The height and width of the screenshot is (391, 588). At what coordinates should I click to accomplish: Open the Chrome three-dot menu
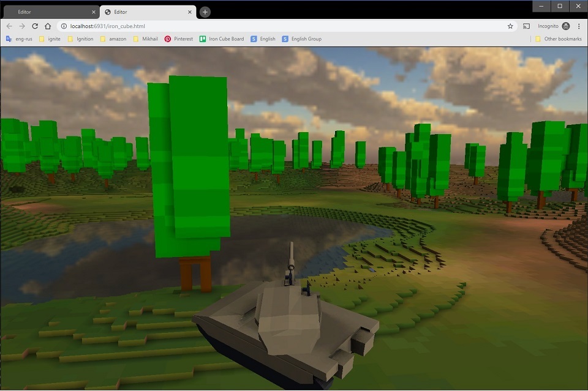click(579, 26)
